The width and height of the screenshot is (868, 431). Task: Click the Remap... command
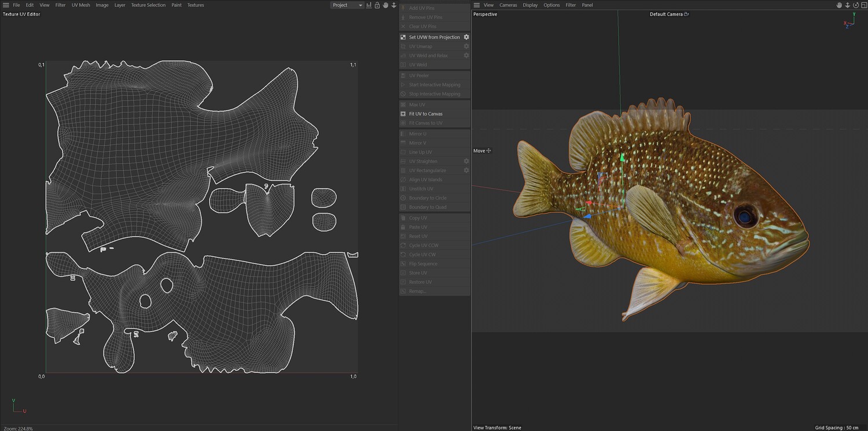tap(434, 291)
